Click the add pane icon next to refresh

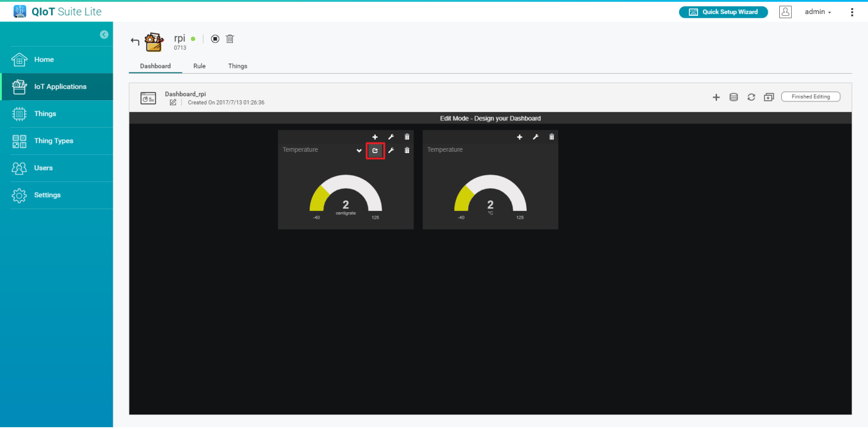tap(769, 97)
